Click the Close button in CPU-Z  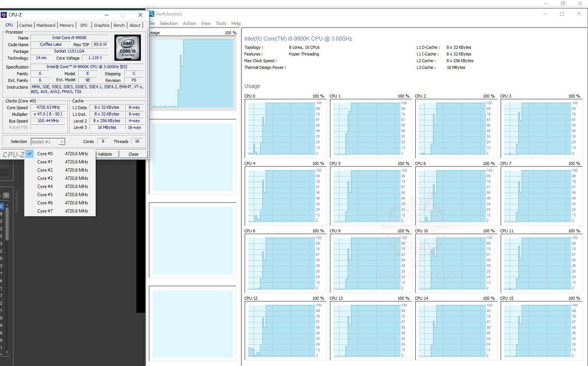[133, 154]
